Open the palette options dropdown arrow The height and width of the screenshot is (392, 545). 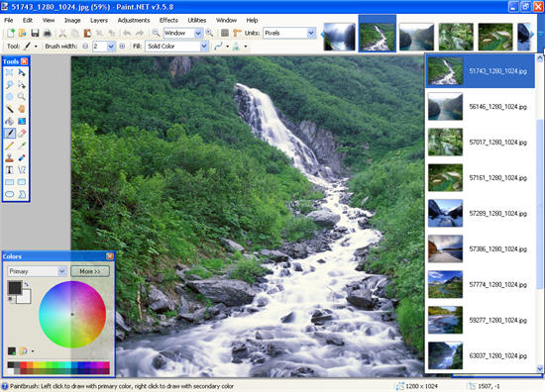[x=33, y=351]
